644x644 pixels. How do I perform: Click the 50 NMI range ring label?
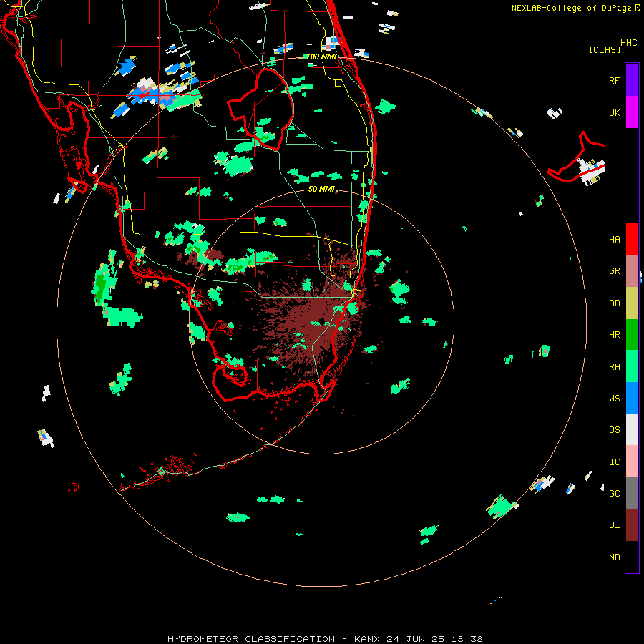(x=321, y=189)
